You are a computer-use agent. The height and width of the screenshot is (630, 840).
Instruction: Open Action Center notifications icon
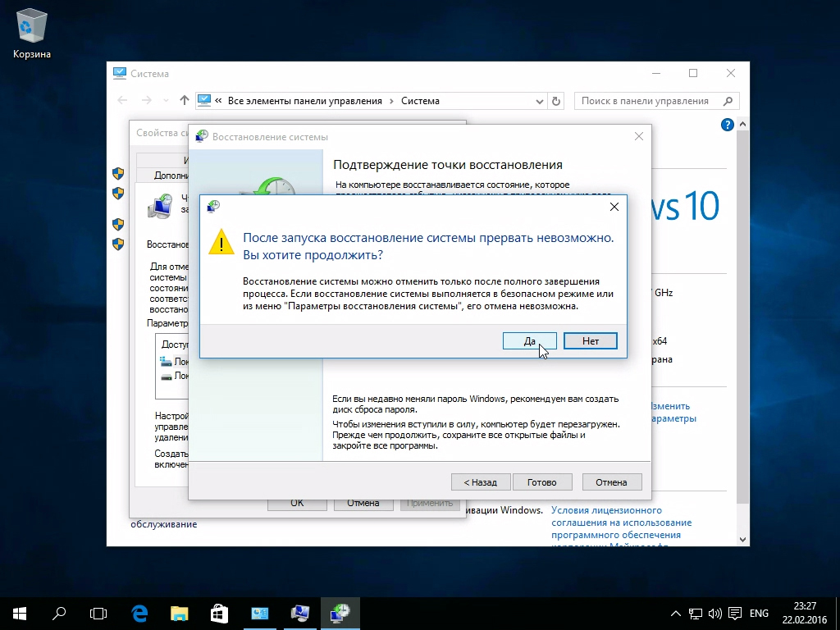click(x=735, y=614)
